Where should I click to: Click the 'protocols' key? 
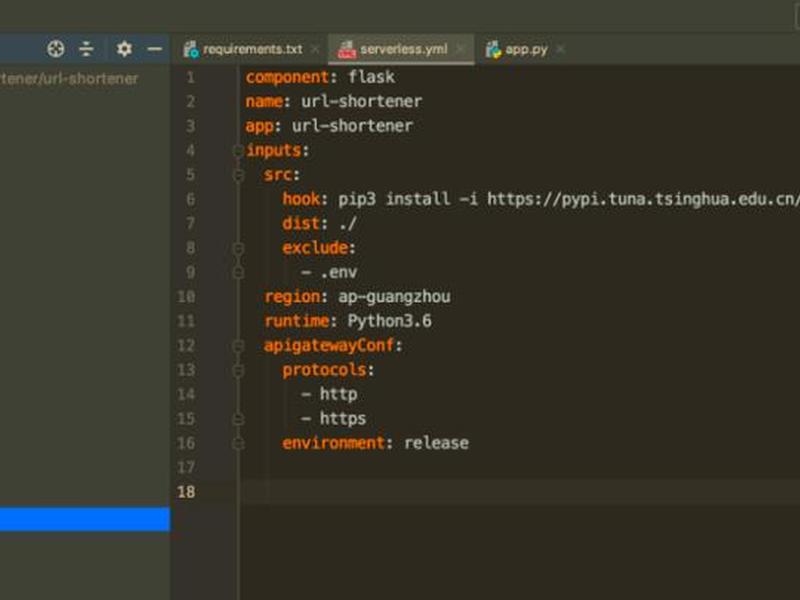pos(324,370)
